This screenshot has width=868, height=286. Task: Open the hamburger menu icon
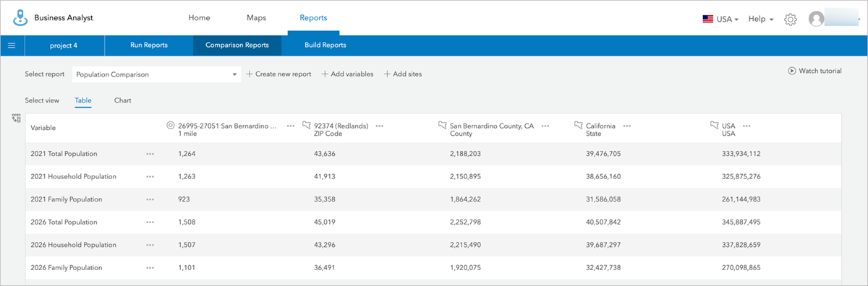coord(12,45)
